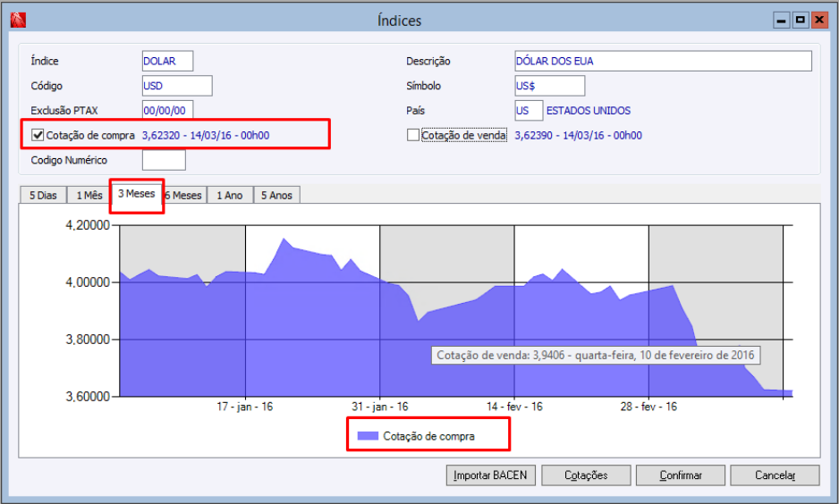
Task: Open the Cotações button
Action: point(586,475)
